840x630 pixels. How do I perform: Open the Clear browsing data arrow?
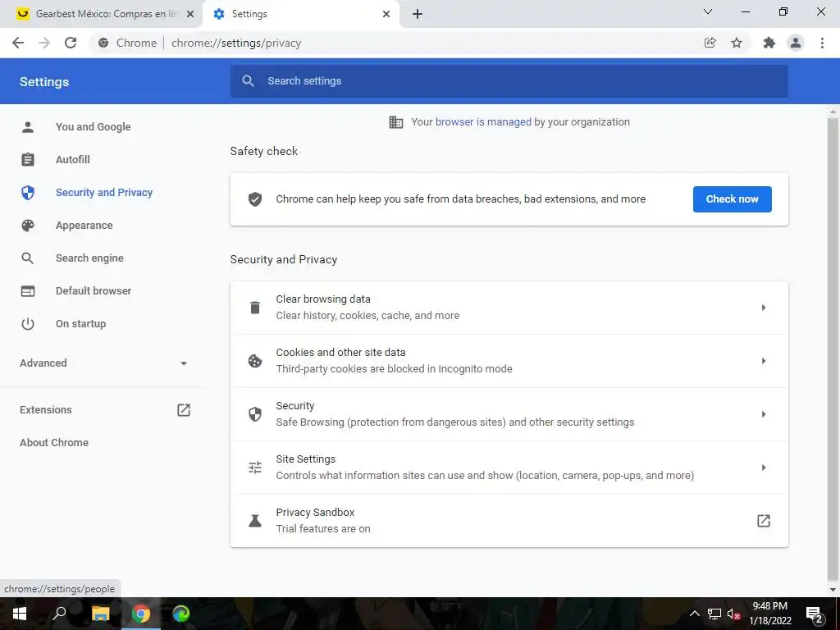point(764,308)
